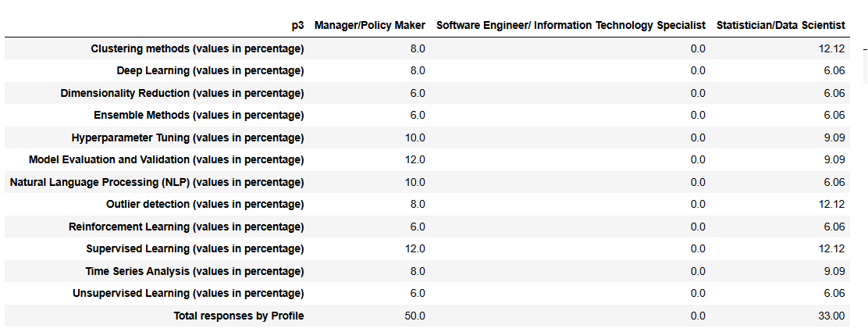Select the Clustering methods row label
The width and height of the screenshot is (868, 332).
(x=197, y=48)
